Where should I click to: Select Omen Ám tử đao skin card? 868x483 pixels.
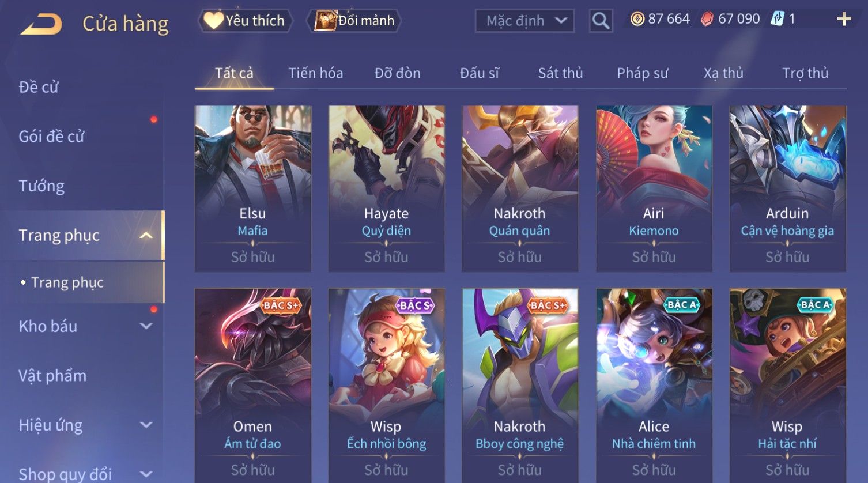(x=253, y=385)
